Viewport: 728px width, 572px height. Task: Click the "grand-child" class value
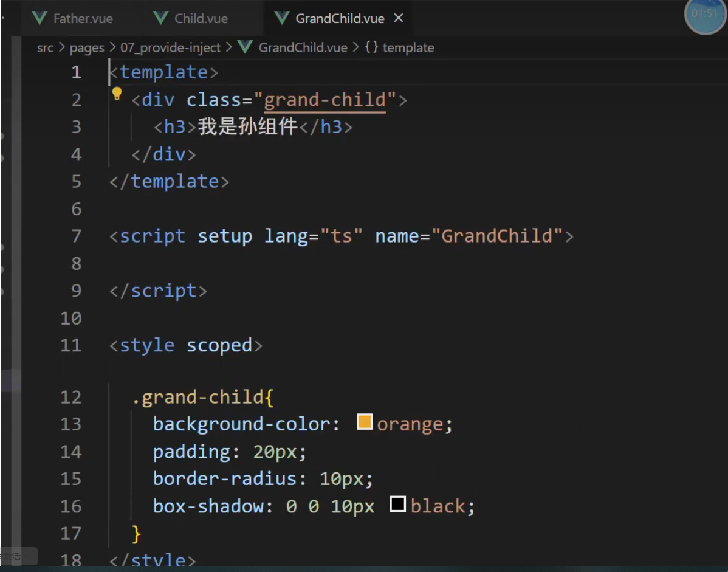(x=325, y=100)
